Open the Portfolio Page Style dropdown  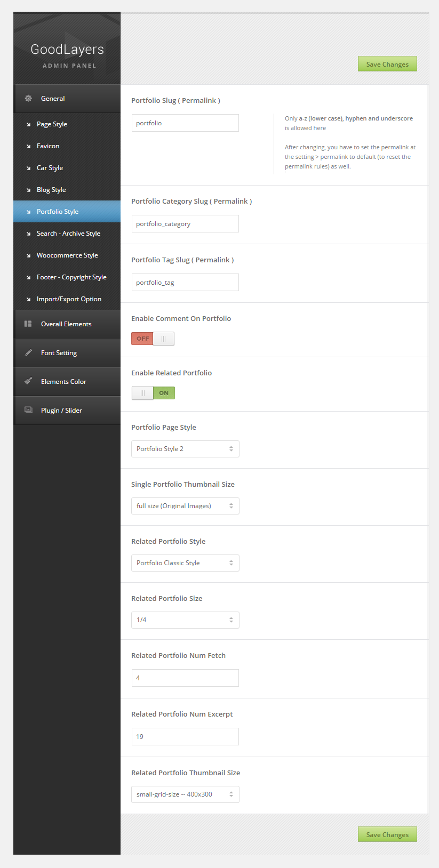click(x=185, y=449)
